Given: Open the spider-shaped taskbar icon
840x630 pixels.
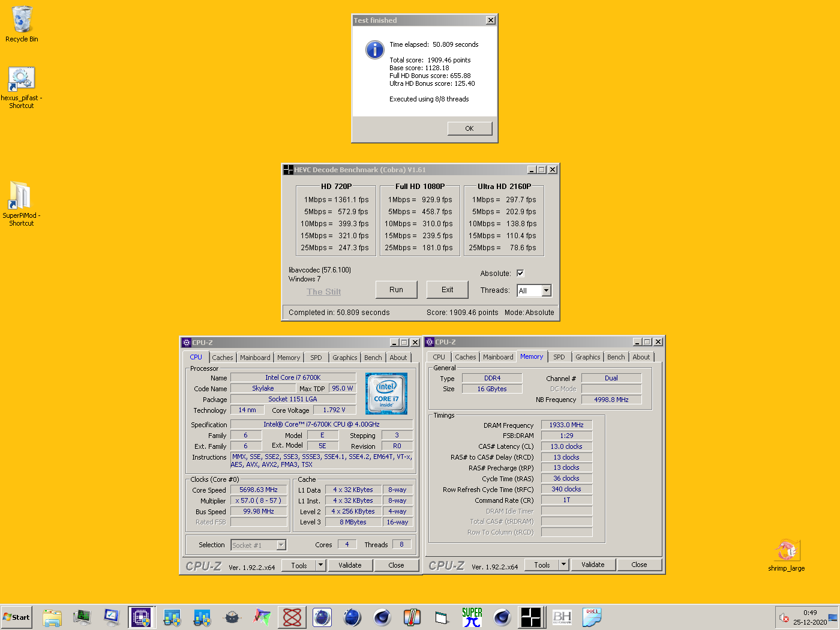Looking at the screenshot, I should pyautogui.click(x=232, y=617).
